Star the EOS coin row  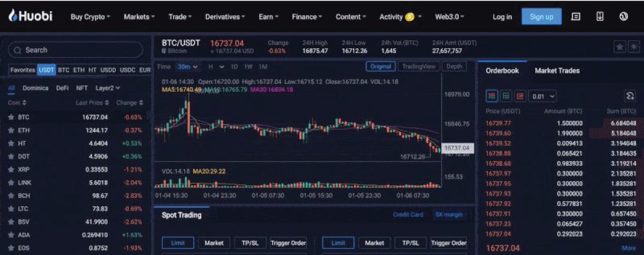tap(11, 248)
